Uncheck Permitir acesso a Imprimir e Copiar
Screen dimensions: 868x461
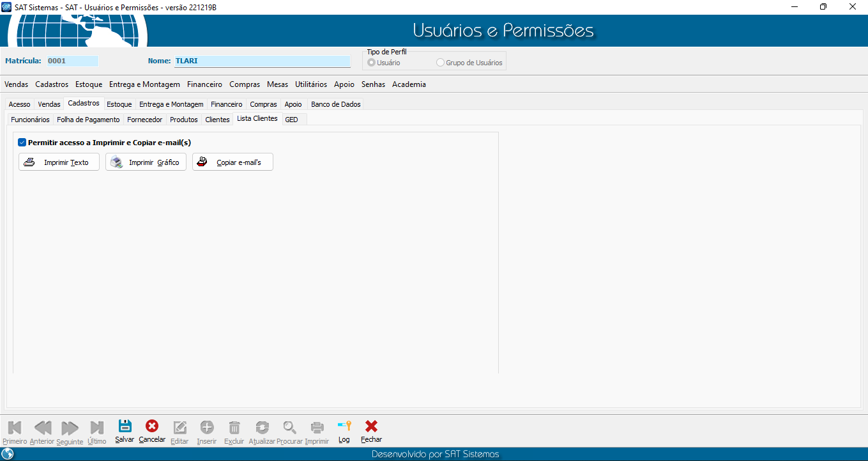22,143
